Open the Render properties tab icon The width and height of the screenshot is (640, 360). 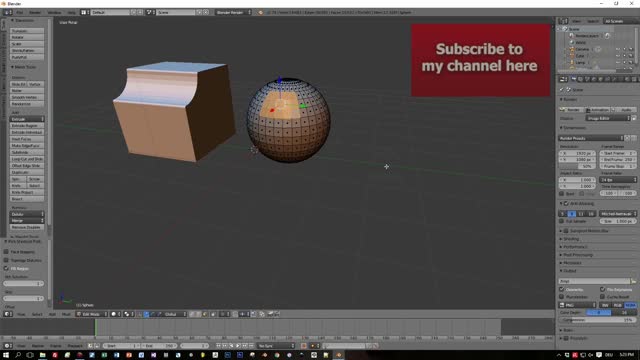point(574,79)
